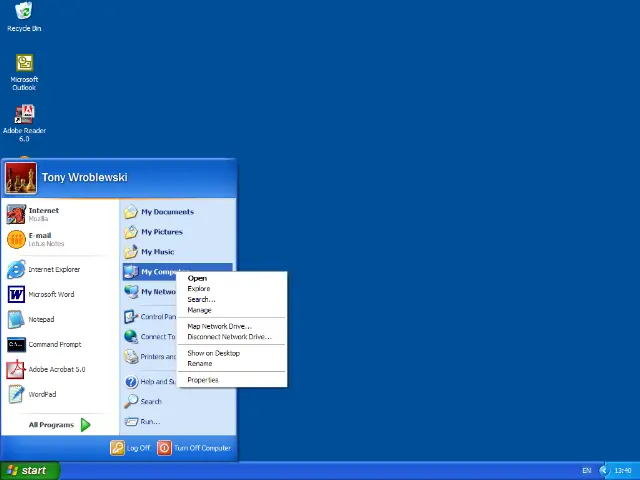Expand the Connect To entry
The image size is (640, 480).
149,337
